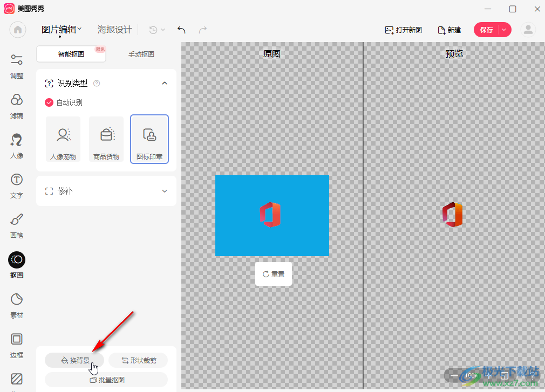Viewport: 545px width, 392px height.
Task: Zoom out with the minus button
Action: pyautogui.click(x=454, y=376)
